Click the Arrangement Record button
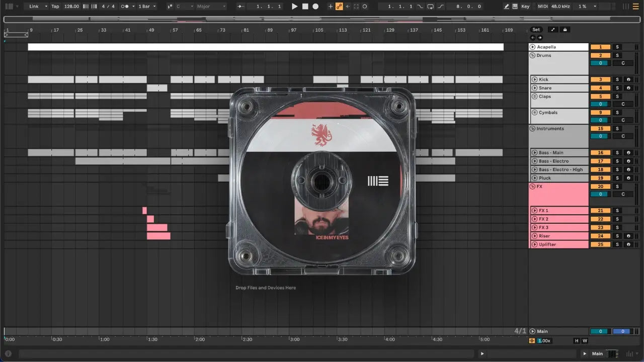The height and width of the screenshot is (362, 644). 315,7
